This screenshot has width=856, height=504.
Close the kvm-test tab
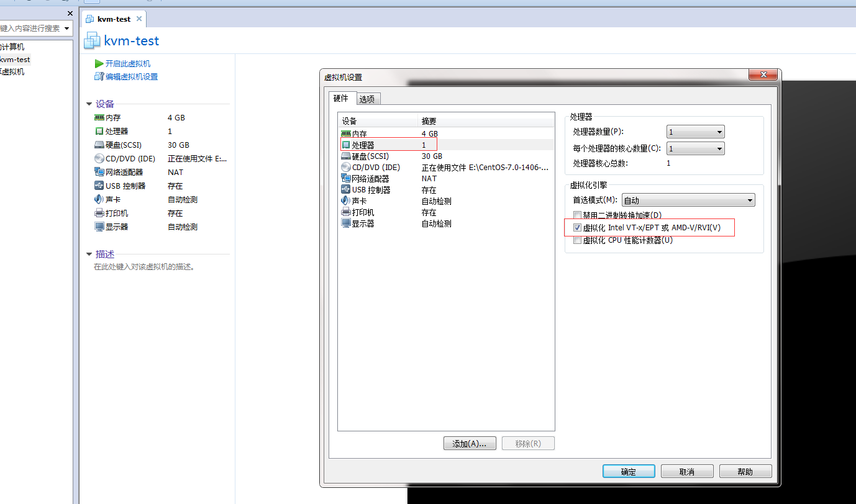click(x=139, y=19)
